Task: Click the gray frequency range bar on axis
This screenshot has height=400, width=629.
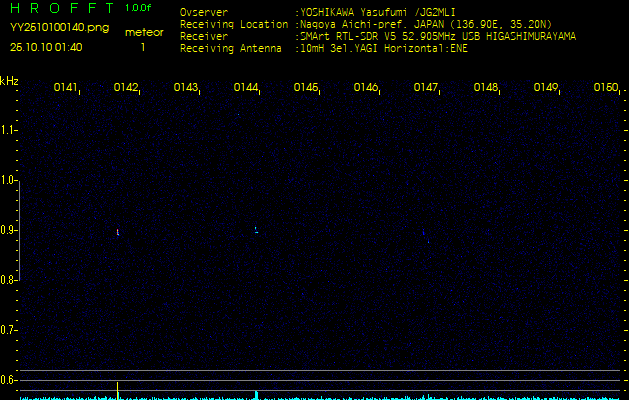Action: 19,230
